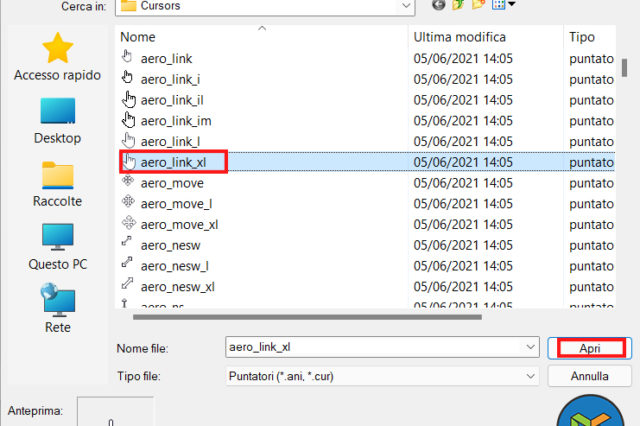Click the aero_link_xl hand cursor icon
This screenshot has width=640, height=426.
coord(129,162)
